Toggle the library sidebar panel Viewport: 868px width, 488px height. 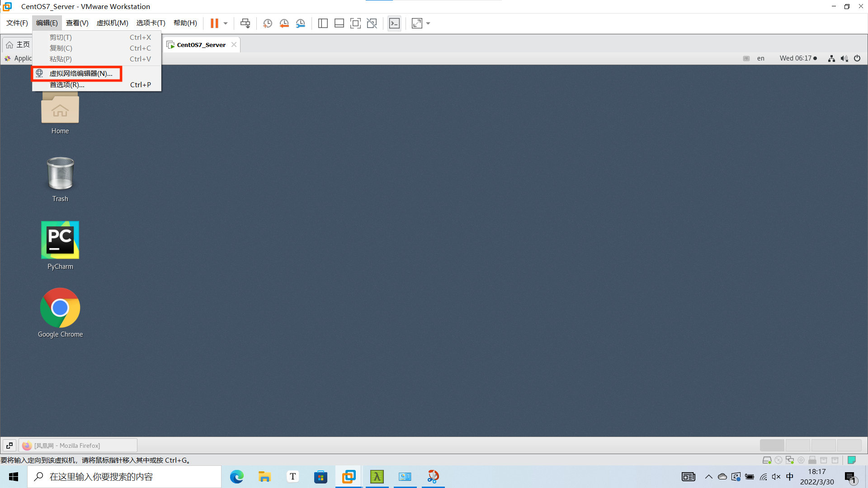pos(323,23)
